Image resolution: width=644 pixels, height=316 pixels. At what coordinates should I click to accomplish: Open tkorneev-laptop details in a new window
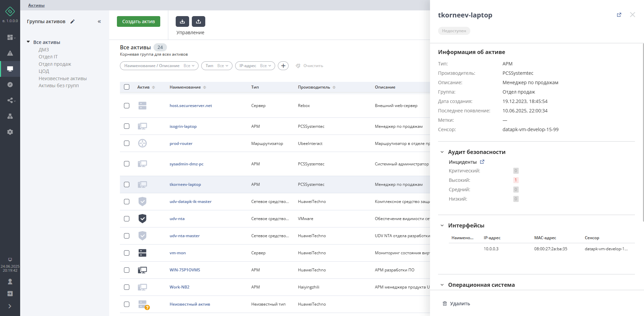619,15
